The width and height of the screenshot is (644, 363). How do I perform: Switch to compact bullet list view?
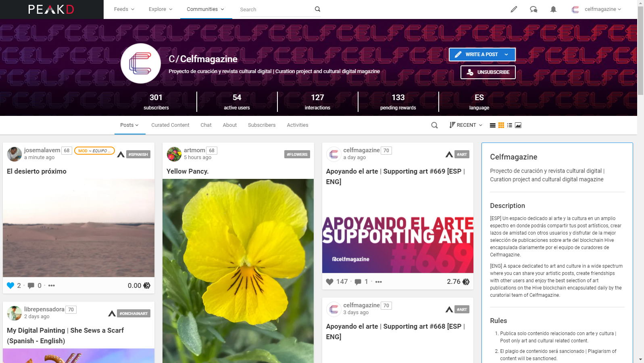(509, 125)
